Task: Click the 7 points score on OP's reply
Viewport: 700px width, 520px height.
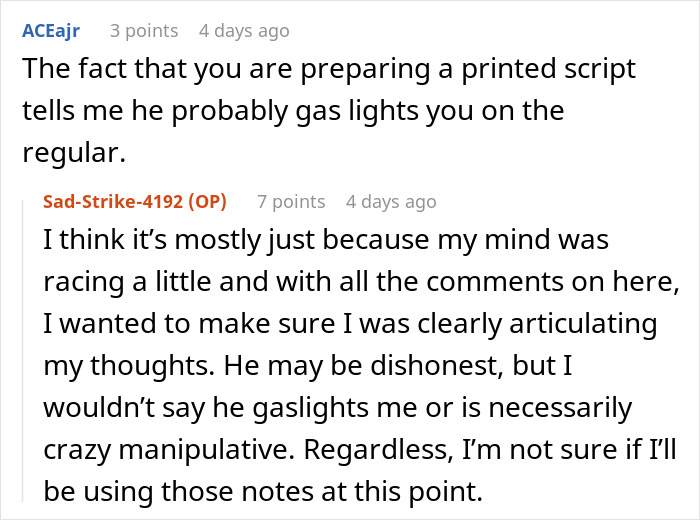Action: pos(291,202)
